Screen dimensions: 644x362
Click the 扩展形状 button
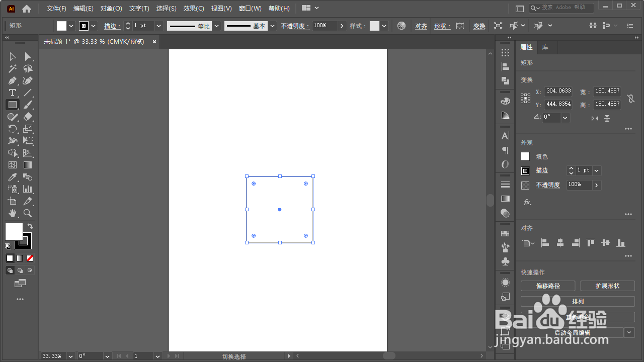point(608,286)
